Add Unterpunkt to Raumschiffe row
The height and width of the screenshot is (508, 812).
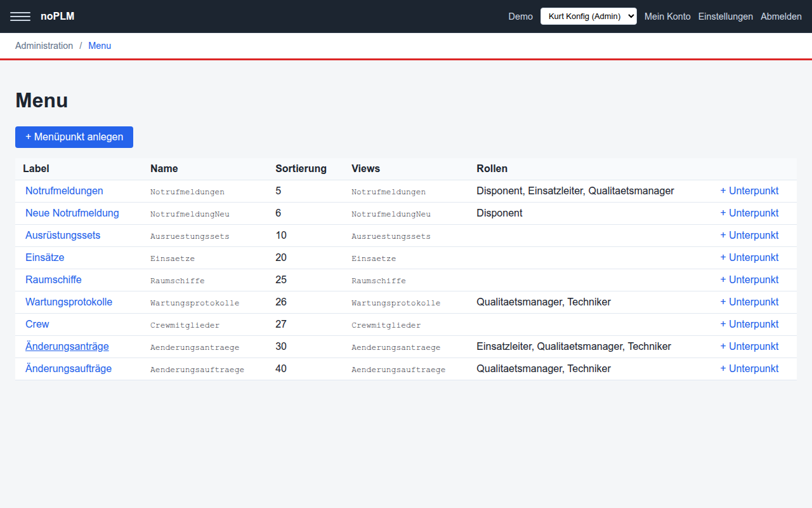749,279
